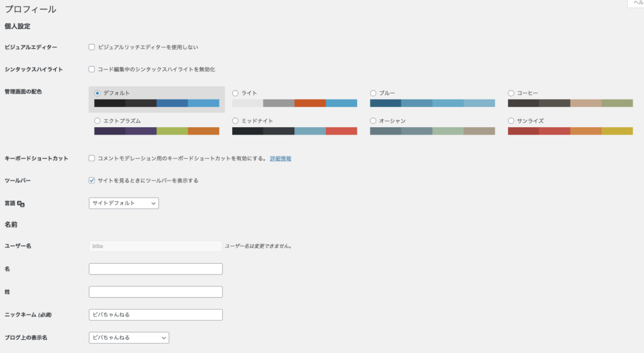Click the ミッドナイト color palette swatch bar
This screenshot has height=353, width=644.
coord(294,131)
